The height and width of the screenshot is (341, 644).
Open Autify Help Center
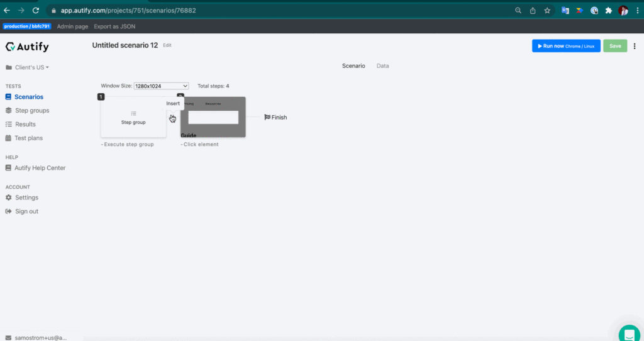(40, 168)
